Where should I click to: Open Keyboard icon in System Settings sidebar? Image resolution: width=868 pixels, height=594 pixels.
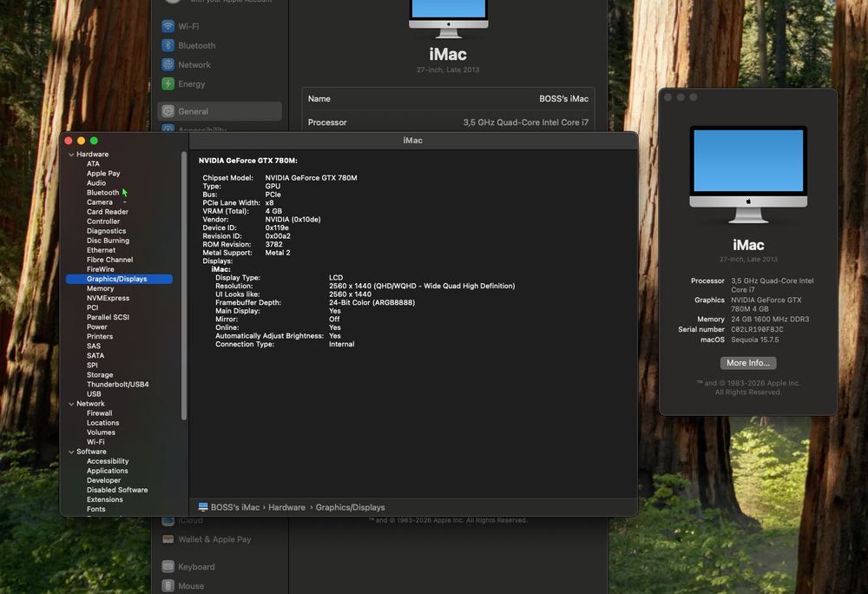click(x=168, y=566)
